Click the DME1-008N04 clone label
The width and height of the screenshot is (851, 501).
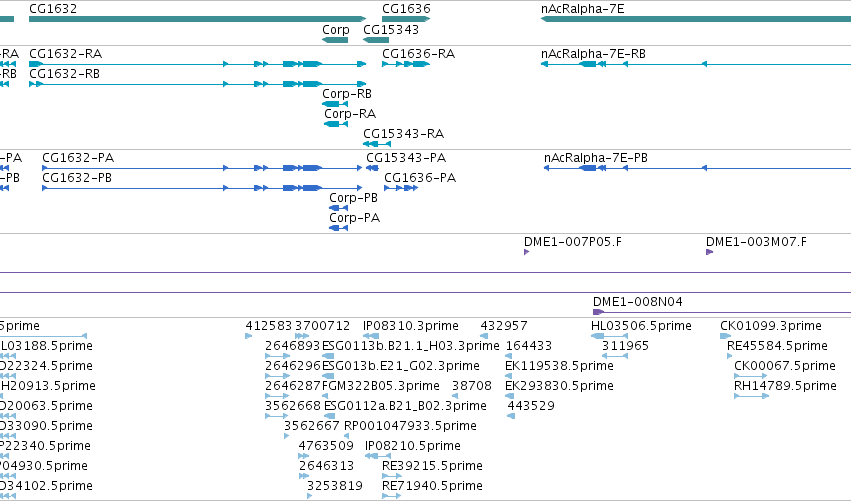click(638, 302)
